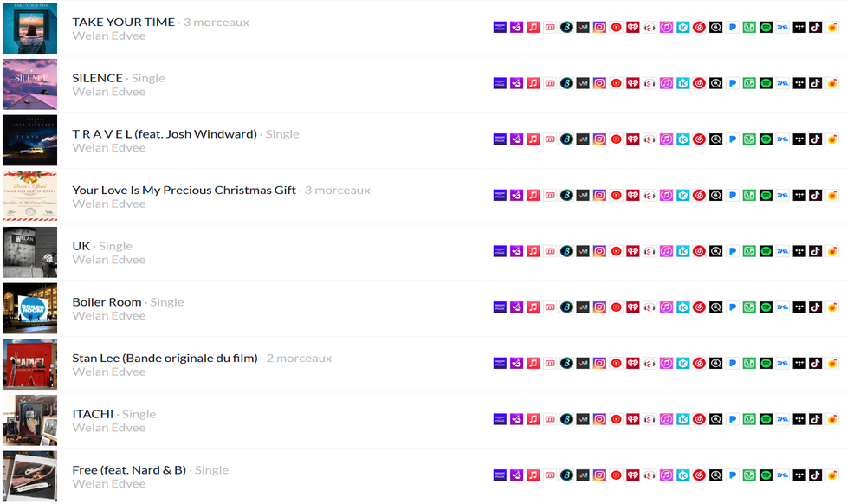
Task: Open the Boiler Room cover thumbnail
Action: click(x=29, y=308)
